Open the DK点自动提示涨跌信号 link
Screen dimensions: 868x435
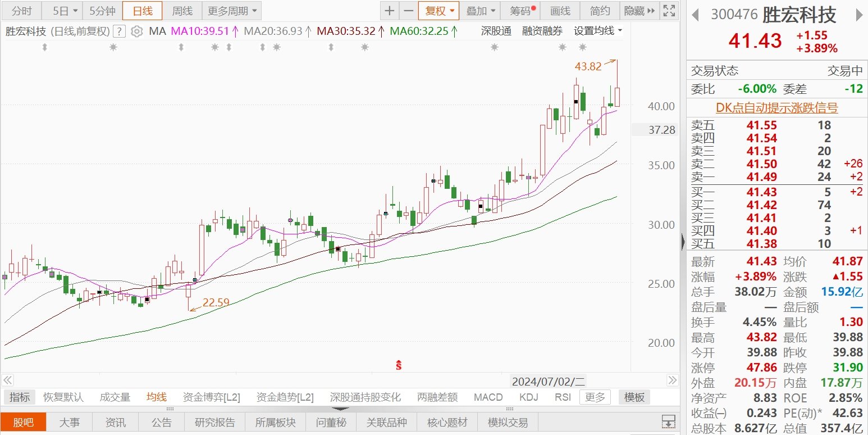click(x=776, y=108)
